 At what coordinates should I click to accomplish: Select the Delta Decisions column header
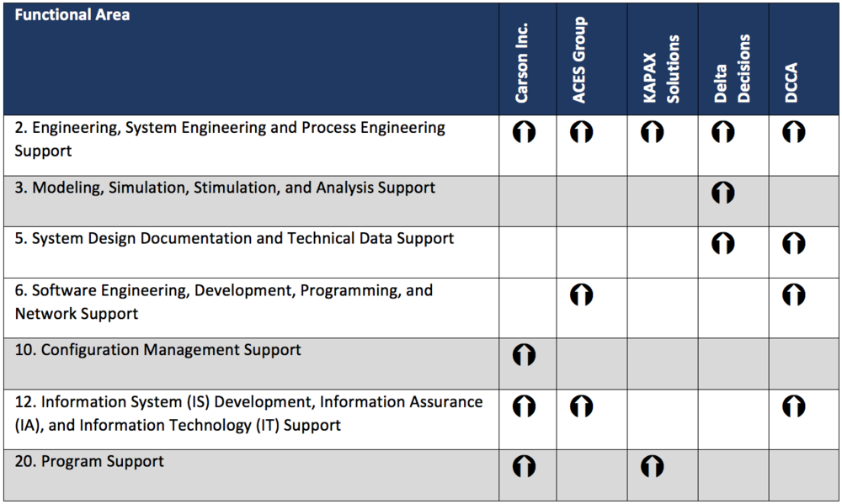[732, 69]
